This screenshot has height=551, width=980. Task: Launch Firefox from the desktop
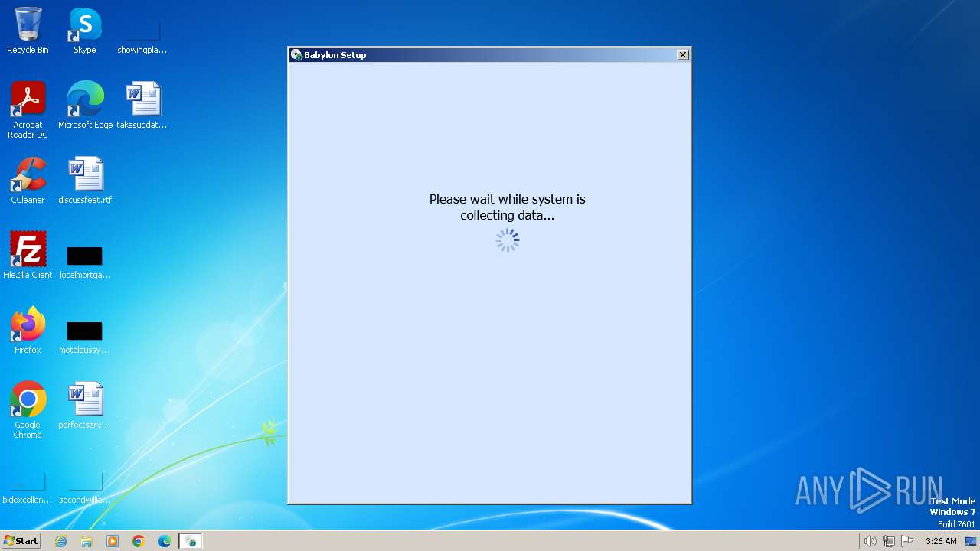28,330
